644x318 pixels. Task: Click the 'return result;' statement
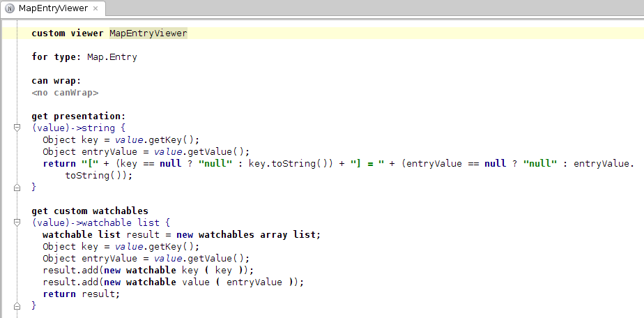pyautogui.click(x=81, y=294)
